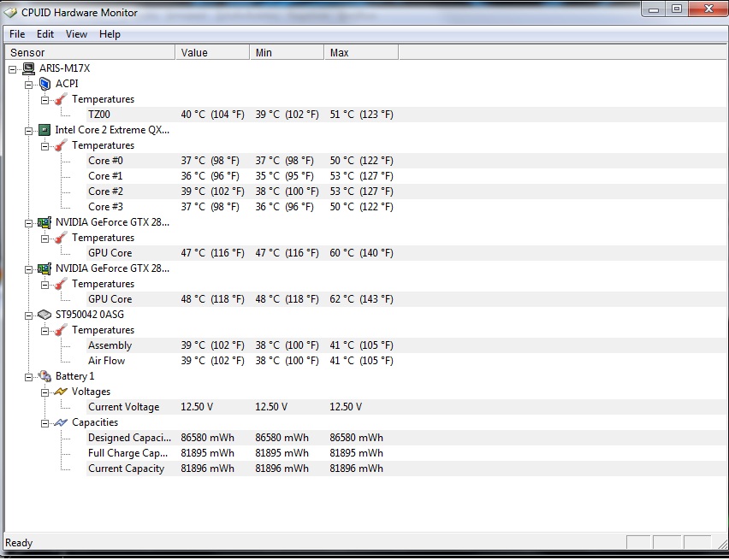Select the Core #3 row

click(406, 207)
